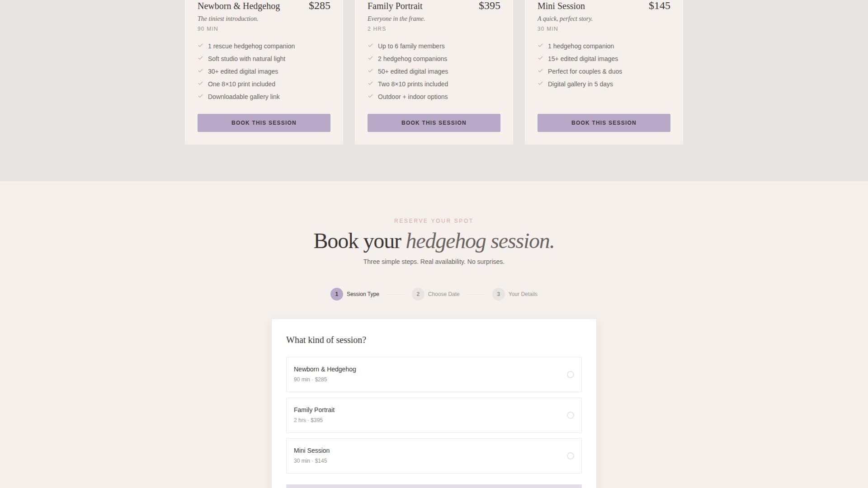Click the "What kind of session?" heading
868x488 pixels.
(x=326, y=340)
